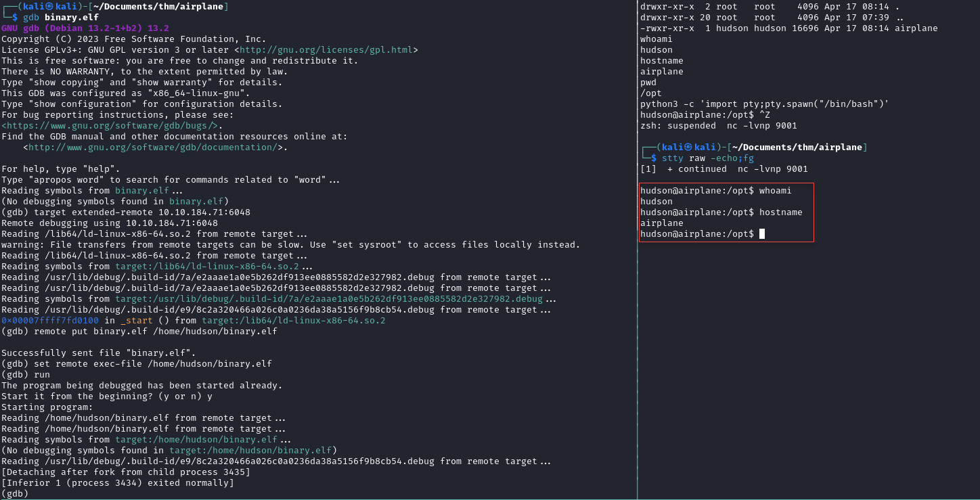Screen dimensions: 980x500
Task: Click the empty (gdb) prompt at the bottom
Action: tap(15, 494)
